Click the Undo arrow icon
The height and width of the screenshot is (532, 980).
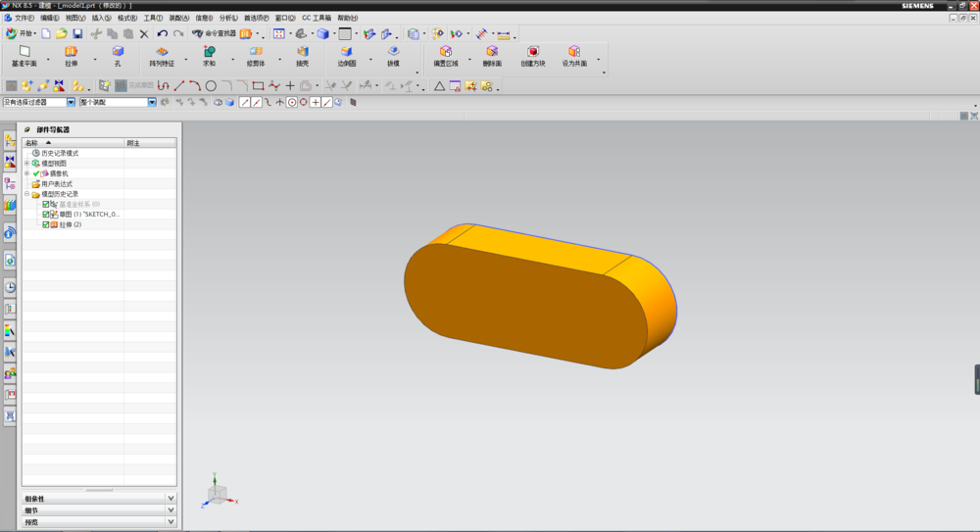point(163,33)
